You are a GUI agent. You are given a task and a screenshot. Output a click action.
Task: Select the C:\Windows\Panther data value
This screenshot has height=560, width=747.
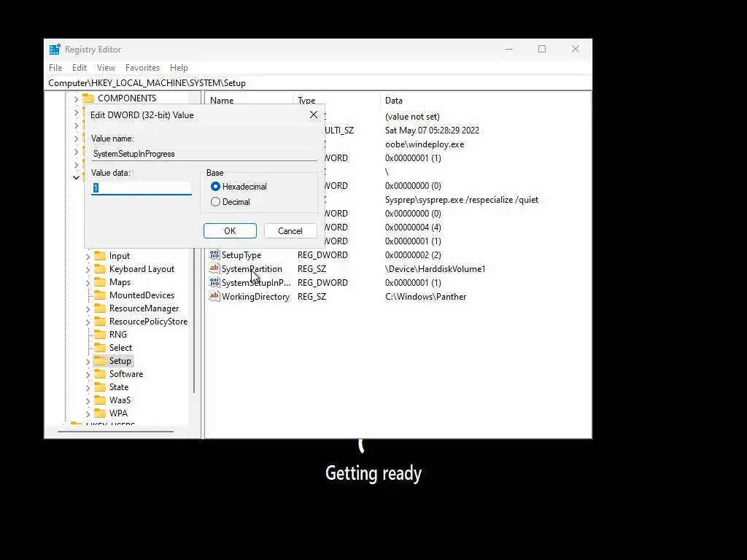[425, 296]
